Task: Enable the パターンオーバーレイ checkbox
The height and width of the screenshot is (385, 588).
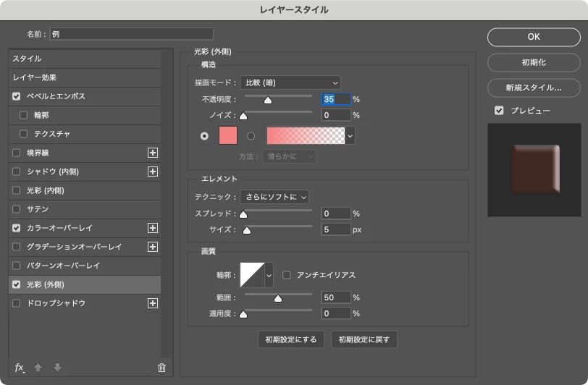Action: pos(16,266)
